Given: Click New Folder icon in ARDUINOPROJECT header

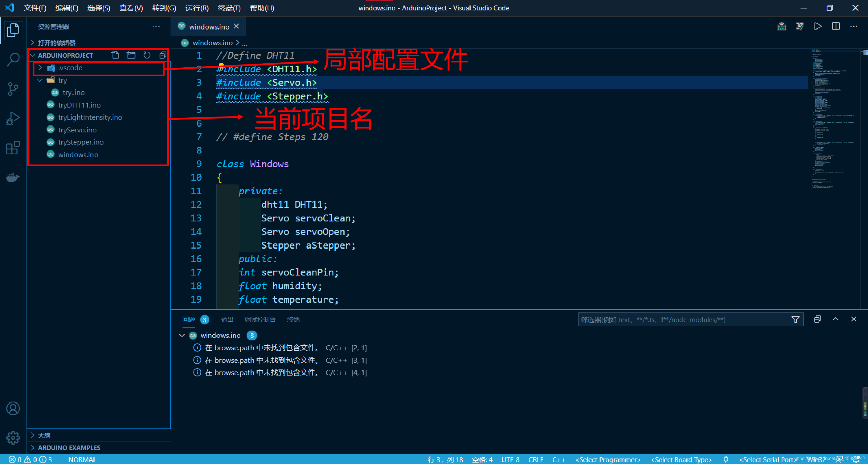Looking at the screenshot, I should click(x=131, y=55).
